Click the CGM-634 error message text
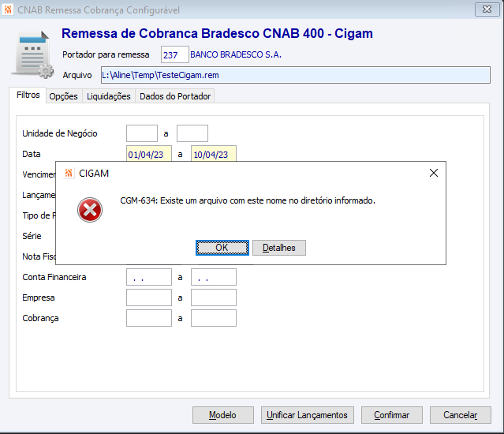 pos(248,200)
